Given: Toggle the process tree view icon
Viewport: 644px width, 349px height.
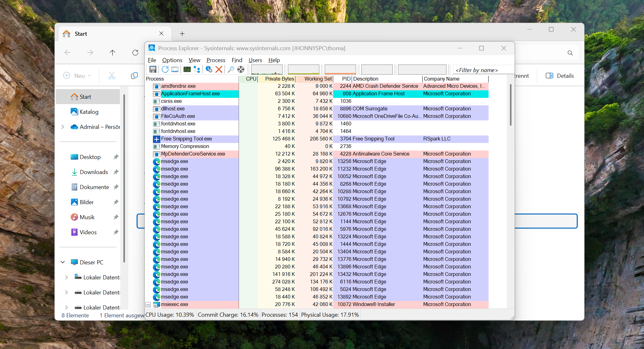Looking at the screenshot, I should pyautogui.click(x=197, y=69).
